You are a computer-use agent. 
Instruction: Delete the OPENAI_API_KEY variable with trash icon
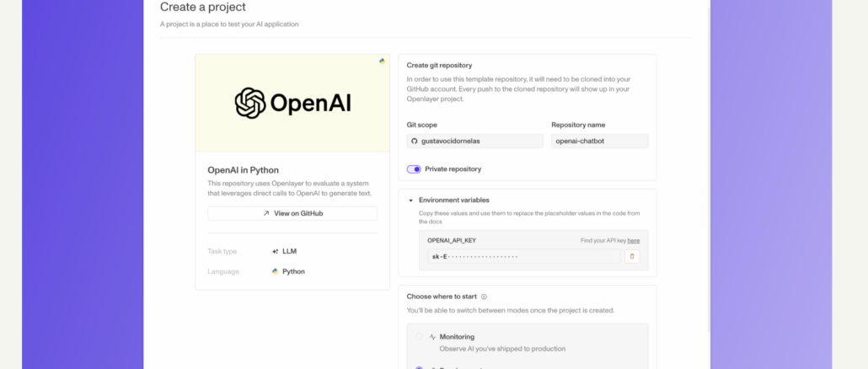click(x=632, y=256)
